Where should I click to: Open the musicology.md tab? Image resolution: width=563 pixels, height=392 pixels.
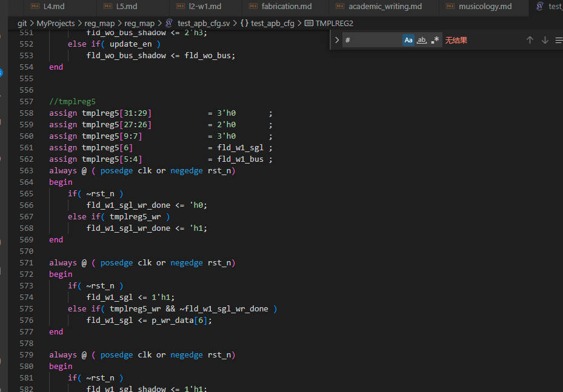485,7
